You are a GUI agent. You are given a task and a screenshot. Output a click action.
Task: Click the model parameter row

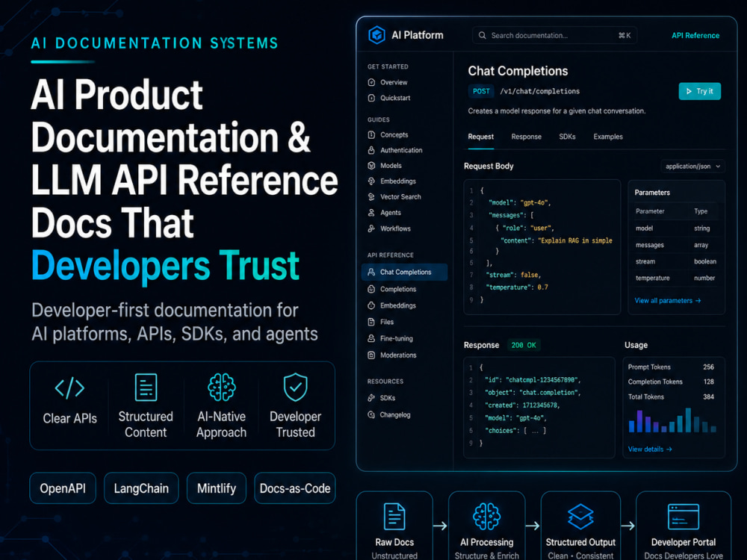pos(676,228)
